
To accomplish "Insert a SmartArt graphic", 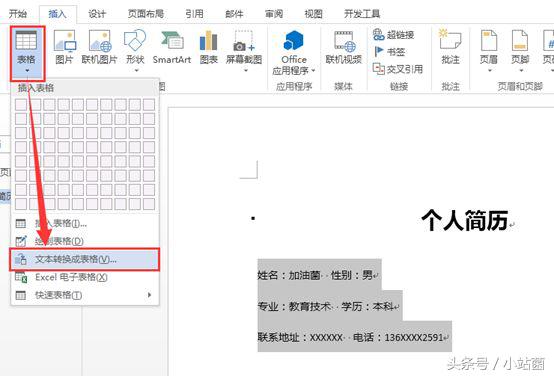I will point(172,47).
